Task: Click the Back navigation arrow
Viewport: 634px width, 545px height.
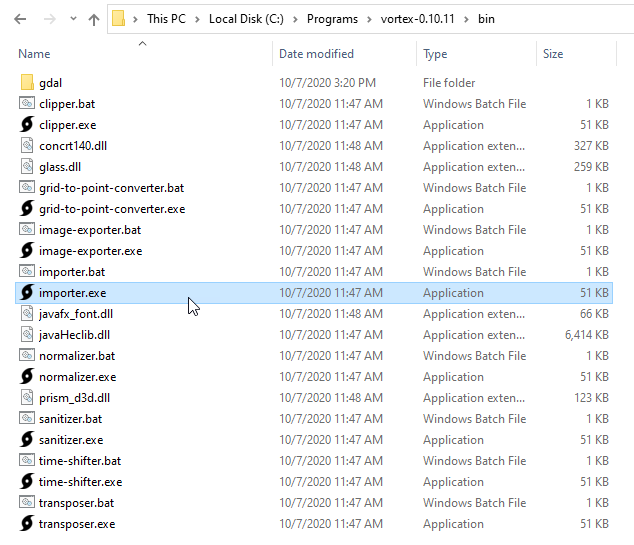Action: pyautogui.click(x=20, y=19)
